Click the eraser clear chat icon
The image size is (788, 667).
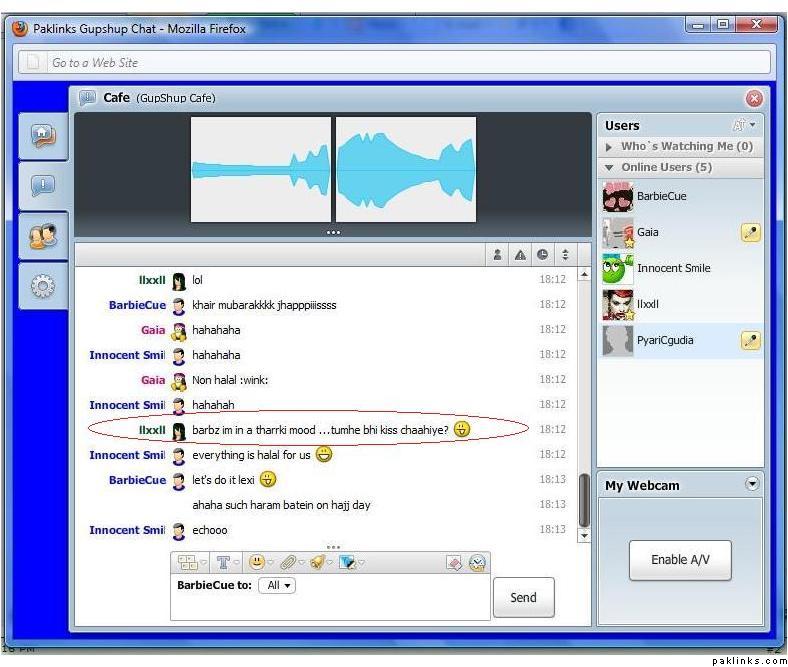[454, 563]
